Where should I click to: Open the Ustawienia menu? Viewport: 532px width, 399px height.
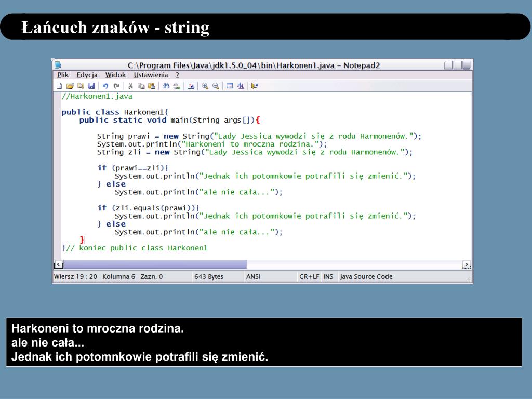(151, 75)
